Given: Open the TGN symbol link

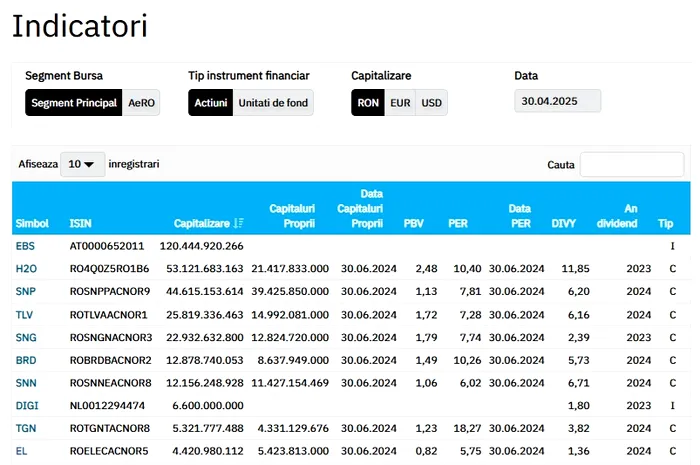Looking at the screenshot, I should [x=25, y=428].
